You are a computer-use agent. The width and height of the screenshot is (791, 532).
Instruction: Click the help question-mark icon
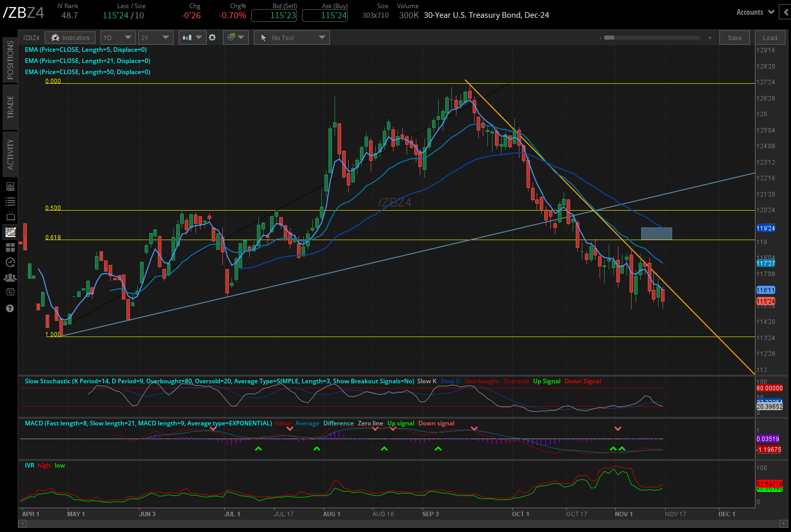point(10,308)
